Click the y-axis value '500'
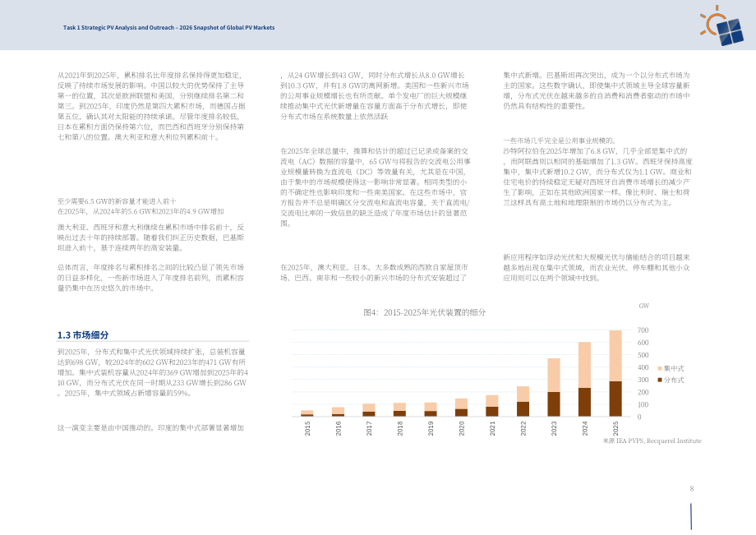The image size is (756, 535). pyautogui.click(x=643, y=355)
